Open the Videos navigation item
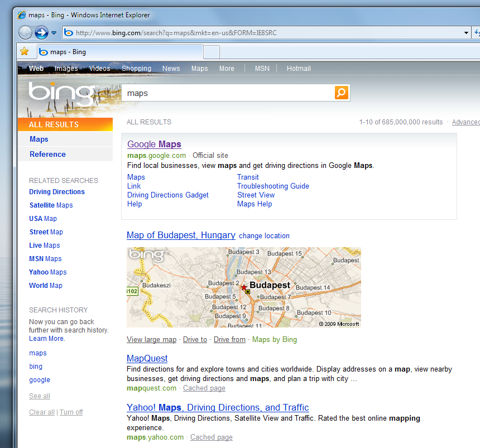The width and height of the screenshot is (480, 448). point(99,69)
